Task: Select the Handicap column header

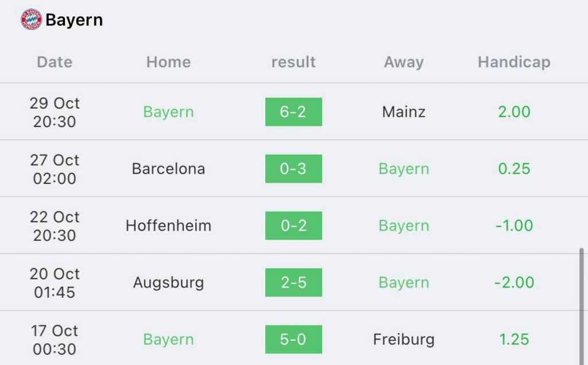Action: coord(514,62)
